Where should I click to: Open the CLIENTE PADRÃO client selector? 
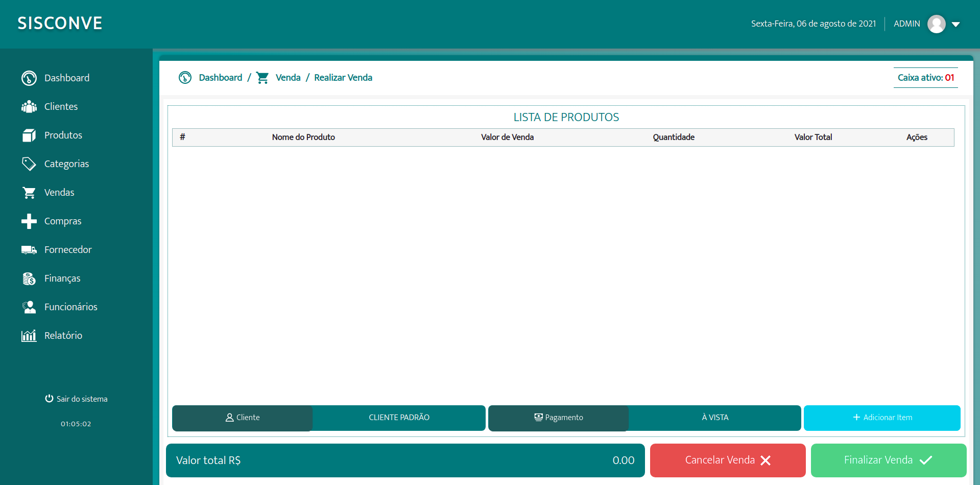point(399,418)
